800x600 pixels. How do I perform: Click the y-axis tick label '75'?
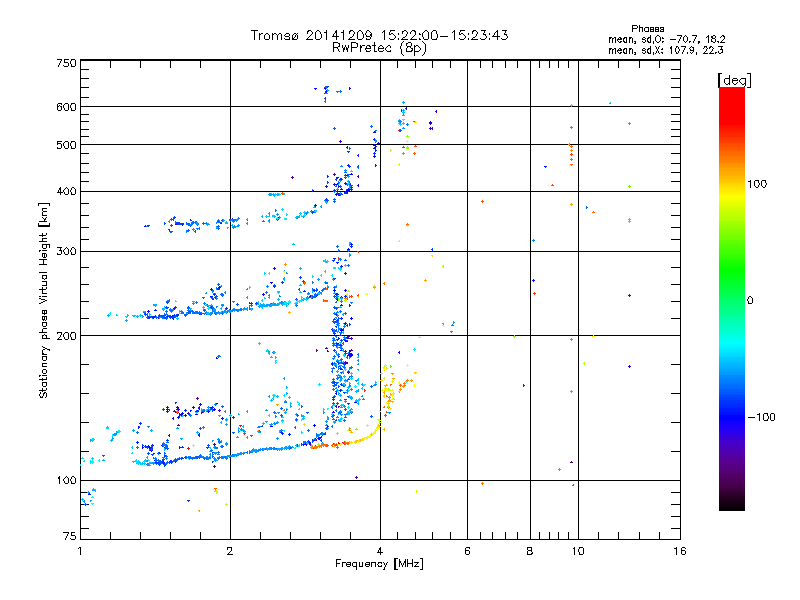[69, 536]
